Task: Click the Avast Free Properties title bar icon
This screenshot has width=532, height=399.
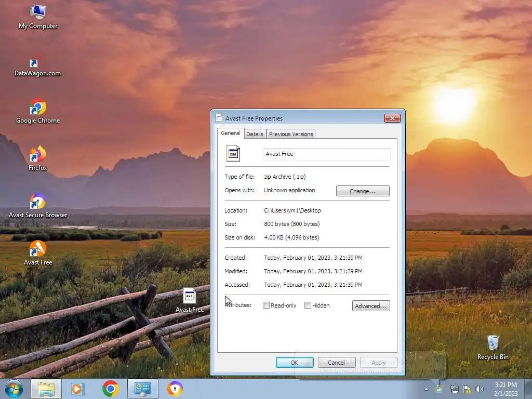Action: (x=219, y=118)
